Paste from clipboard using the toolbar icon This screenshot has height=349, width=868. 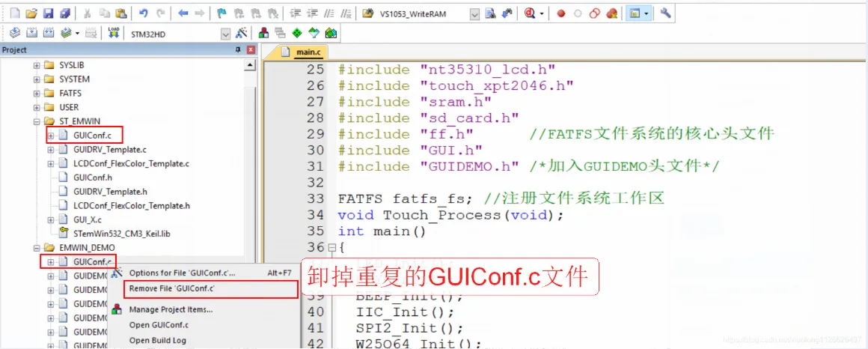tap(120, 13)
